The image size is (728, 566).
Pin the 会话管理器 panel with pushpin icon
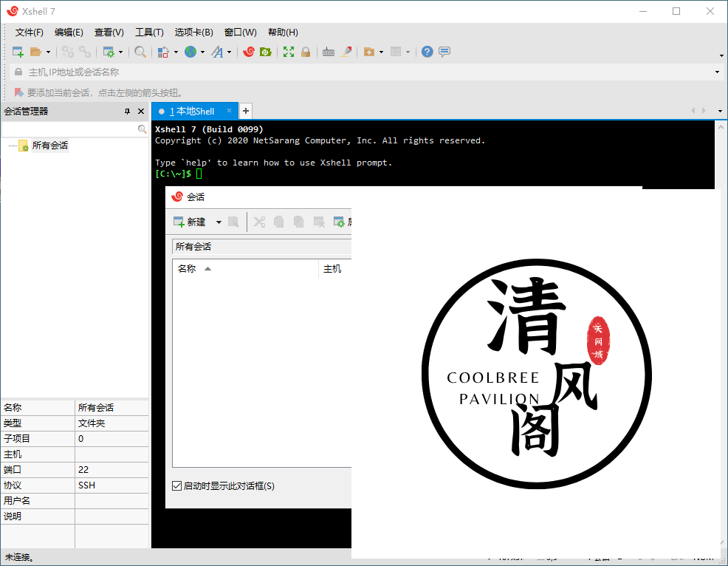pyautogui.click(x=127, y=111)
